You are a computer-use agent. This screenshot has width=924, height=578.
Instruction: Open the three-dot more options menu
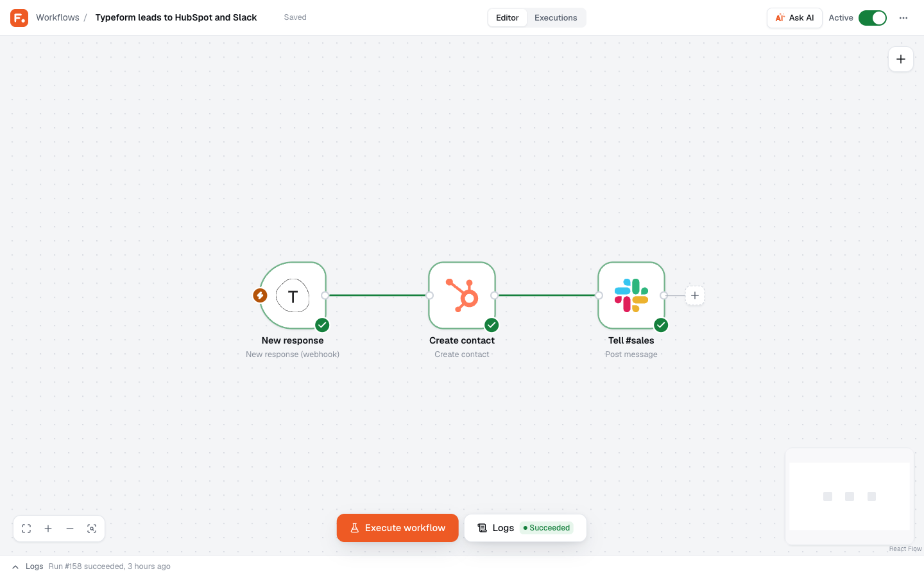coord(903,18)
